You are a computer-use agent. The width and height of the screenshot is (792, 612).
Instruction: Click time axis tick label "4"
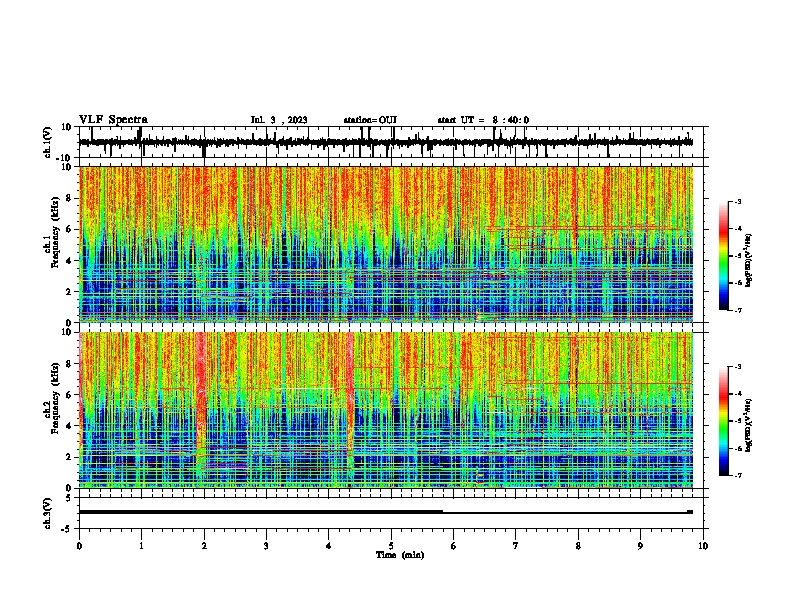[x=329, y=546]
